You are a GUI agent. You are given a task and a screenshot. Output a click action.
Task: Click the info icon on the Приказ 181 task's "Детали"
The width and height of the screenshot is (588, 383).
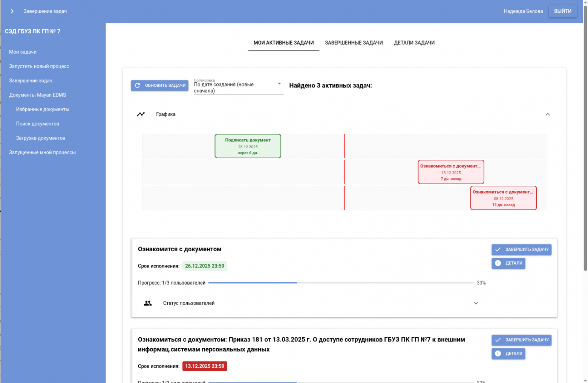tap(498, 354)
